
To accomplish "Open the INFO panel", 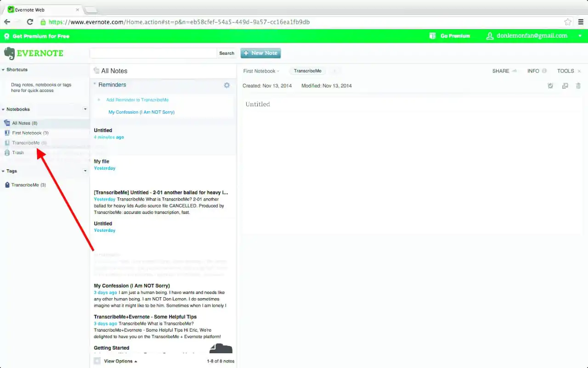I will [x=537, y=71].
